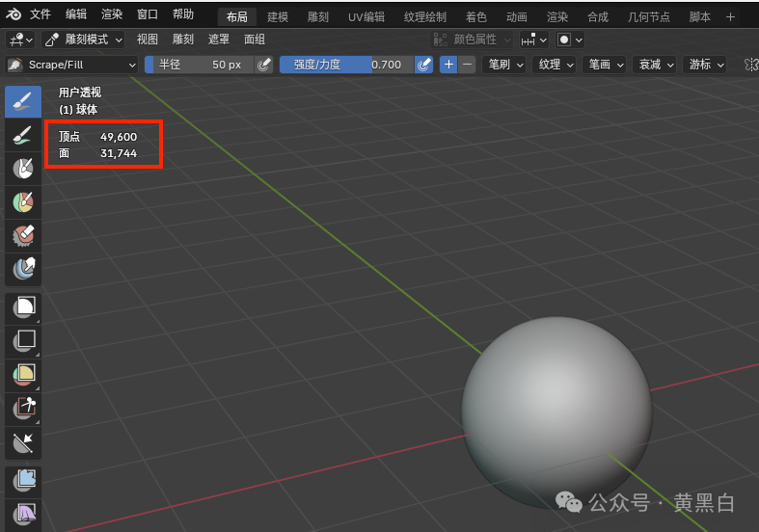
Task: Open the 文件 menu
Action: [x=41, y=14]
